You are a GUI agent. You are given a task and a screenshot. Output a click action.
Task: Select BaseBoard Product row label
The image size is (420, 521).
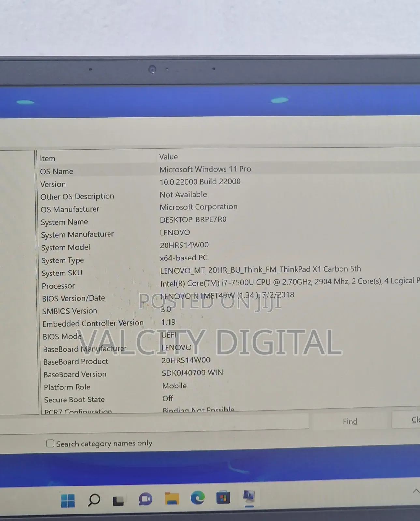coord(76,362)
